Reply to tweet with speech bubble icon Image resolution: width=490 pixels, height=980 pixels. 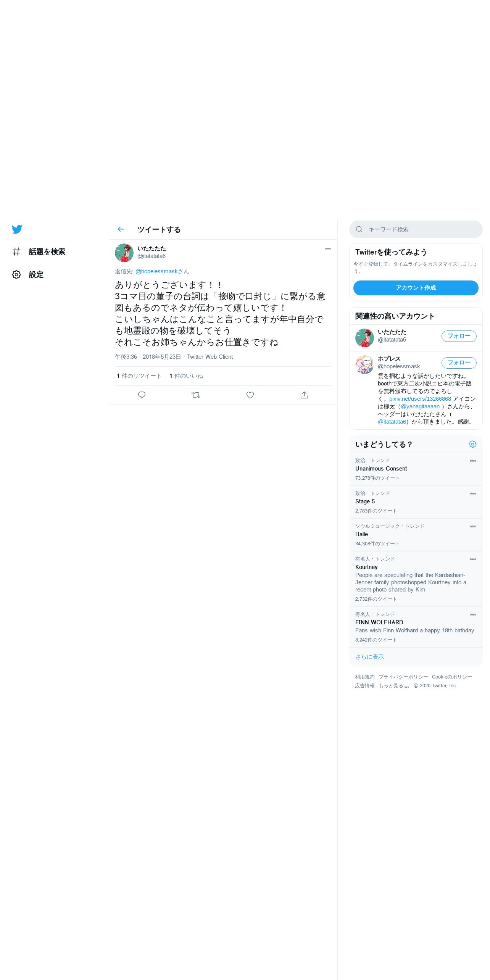click(x=142, y=395)
